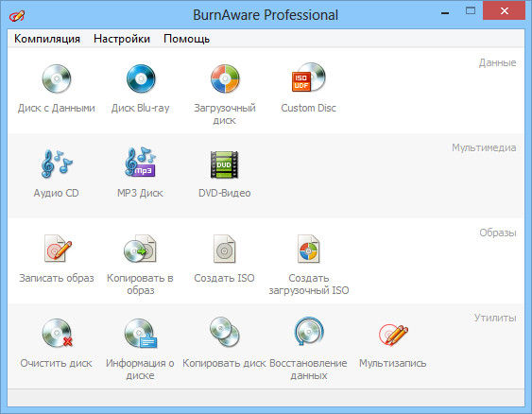Open the Помощь menu
The width and height of the screenshot is (532, 414).
pyautogui.click(x=186, y=39)
